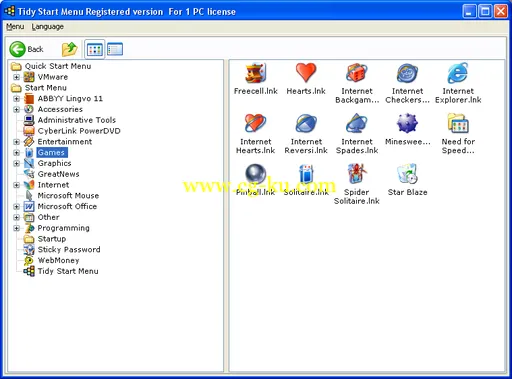Select the Other category
This screenshot has height=379, width=512.
coord(48,217)
